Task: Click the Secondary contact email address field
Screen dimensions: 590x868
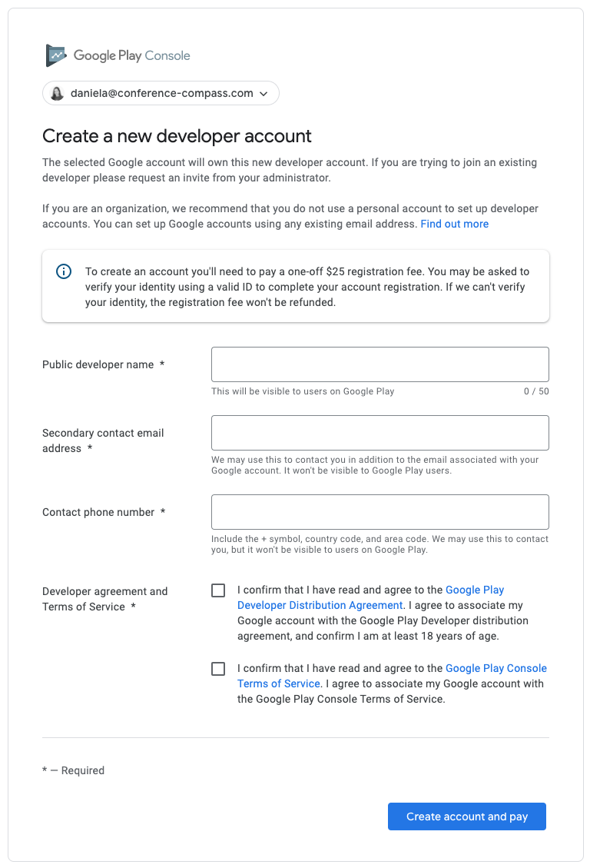Action: [380, 433]
